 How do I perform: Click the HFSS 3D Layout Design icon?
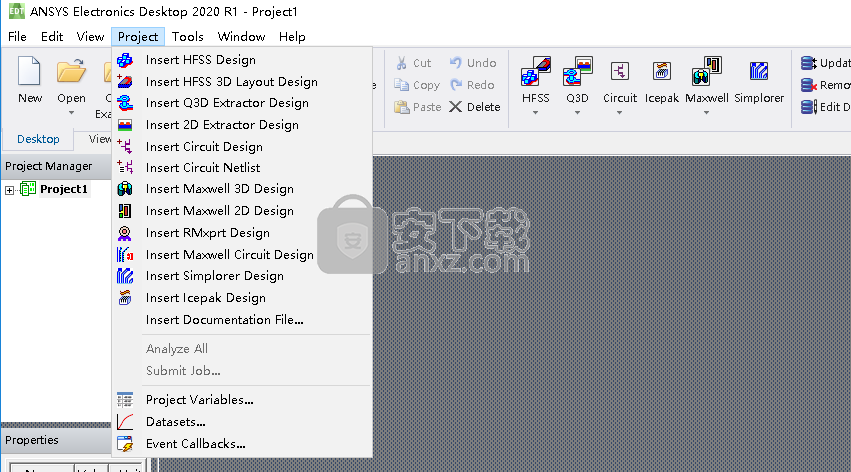pos(125,82)
